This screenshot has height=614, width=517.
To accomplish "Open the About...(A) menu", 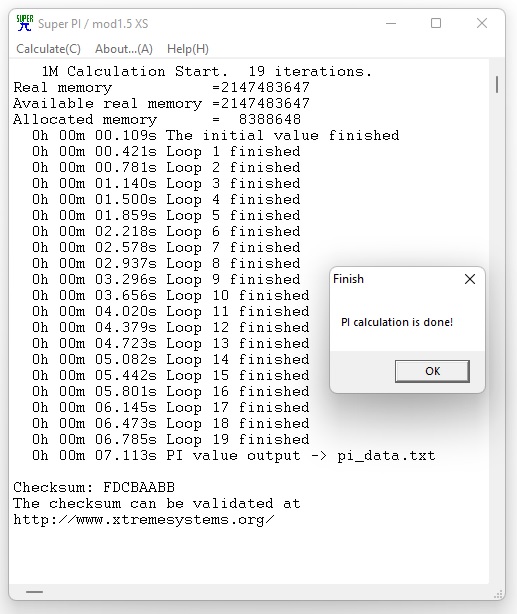I will [x=124, y=49].
